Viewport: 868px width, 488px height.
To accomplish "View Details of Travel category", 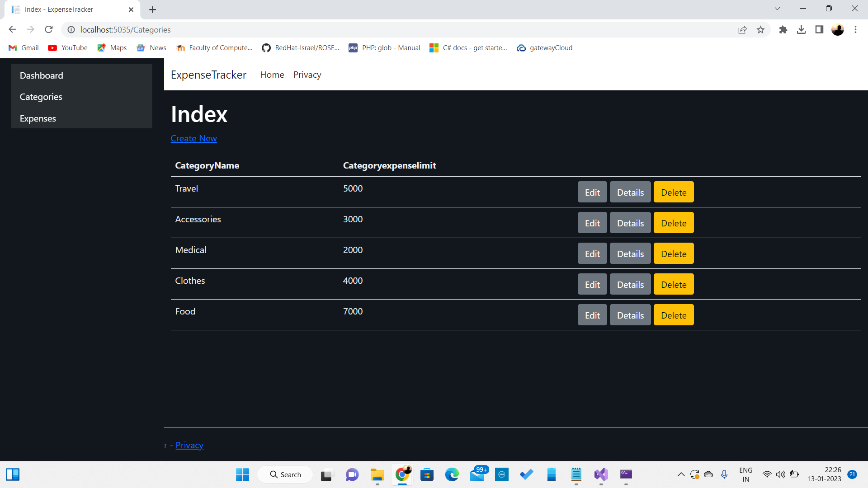I will click(630, 192).
